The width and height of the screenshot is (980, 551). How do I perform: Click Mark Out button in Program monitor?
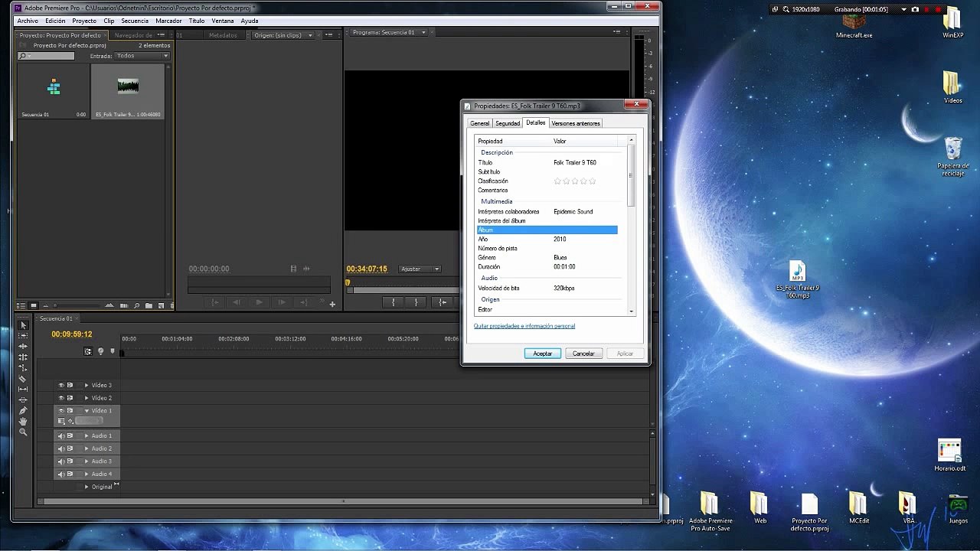416,302
